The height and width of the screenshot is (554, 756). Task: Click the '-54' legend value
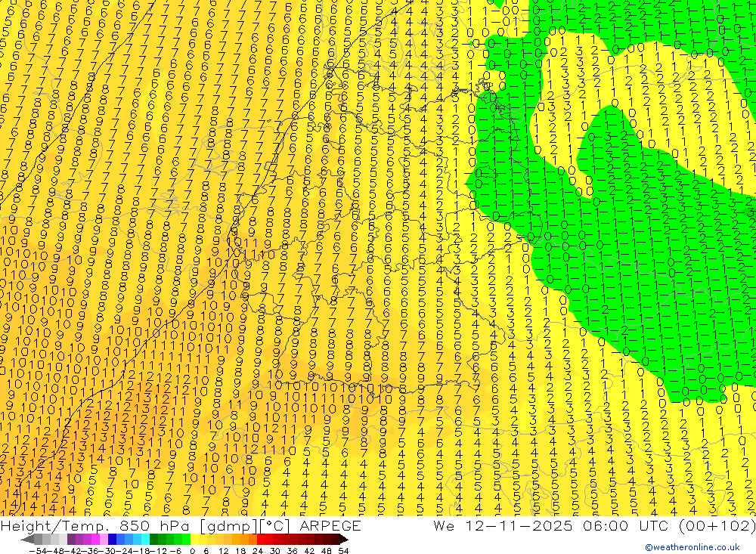pyautogui.click(x=38, y=551)
